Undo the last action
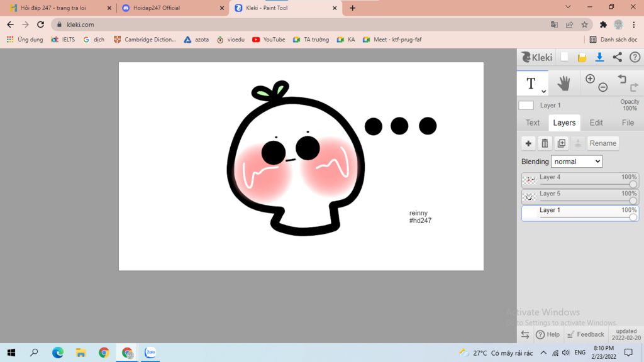 pyautogui.click(x=622, y=79)
